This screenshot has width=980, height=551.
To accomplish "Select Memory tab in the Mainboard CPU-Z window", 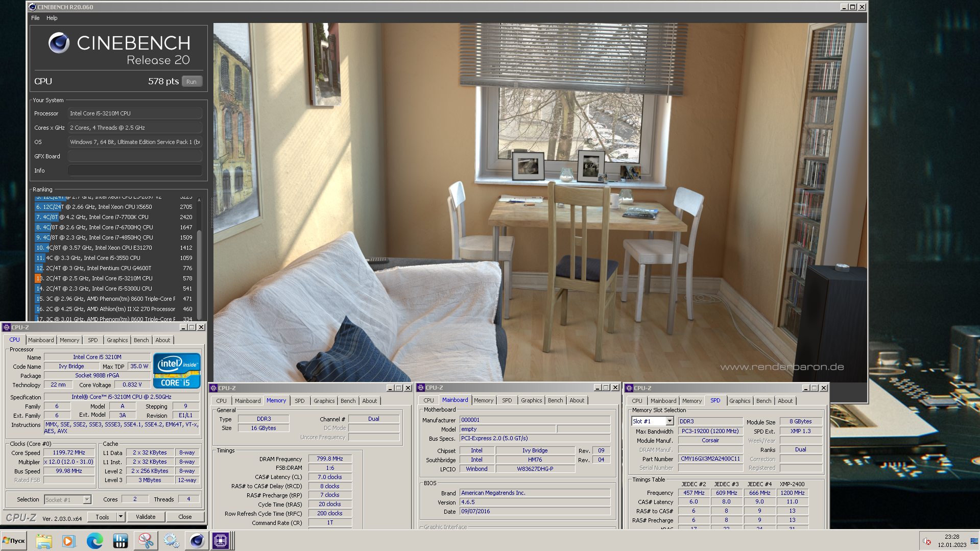I will (x=484, y=400).
